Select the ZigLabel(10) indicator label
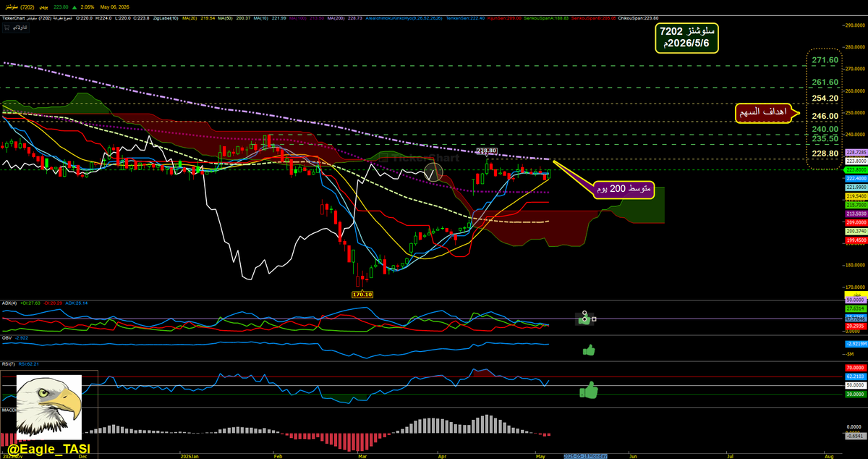Viewport: 868px width, 459px height. 166,18
